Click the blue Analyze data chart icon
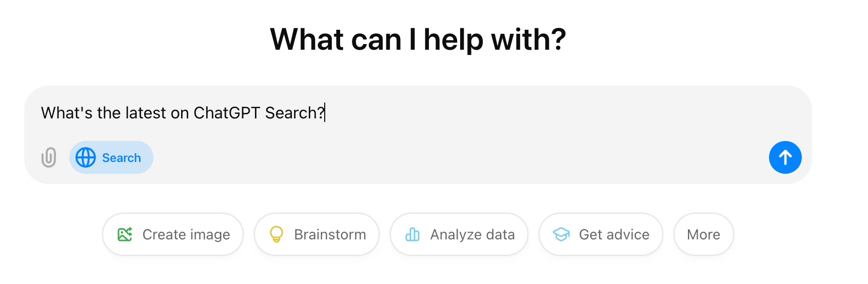This screenshot has width=868, height=284. (x=412, y=234)
